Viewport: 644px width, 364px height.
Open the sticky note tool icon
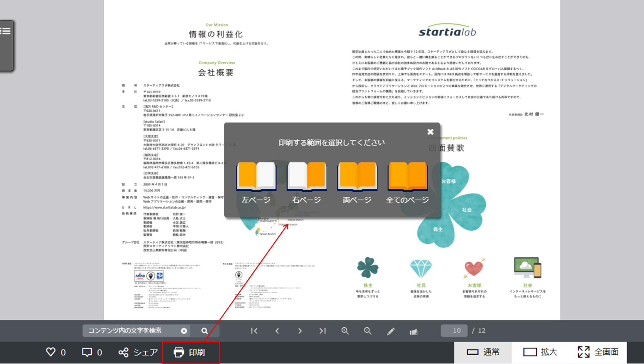click(x=413, y=331)
